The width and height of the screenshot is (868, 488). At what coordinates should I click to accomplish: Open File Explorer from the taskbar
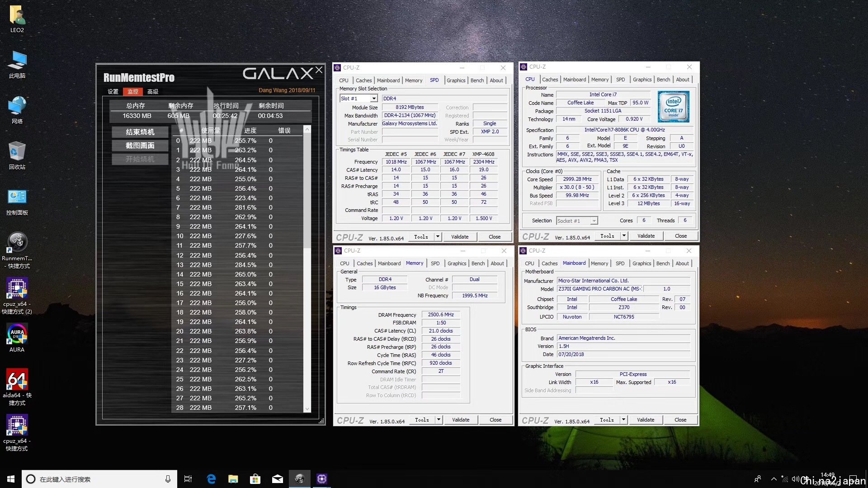pyautogui.click(x=233, y=479)
